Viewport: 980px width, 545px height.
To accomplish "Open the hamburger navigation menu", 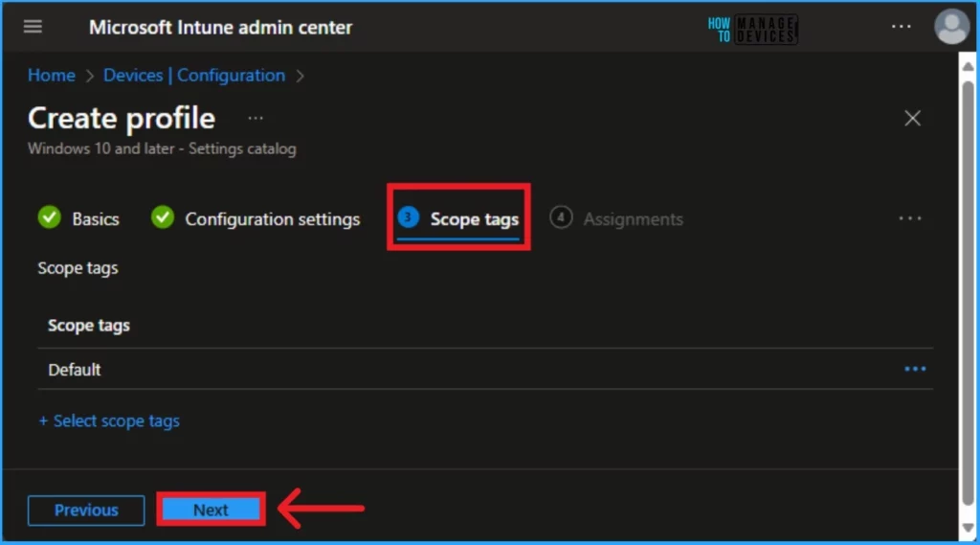I will pos(33,26).
